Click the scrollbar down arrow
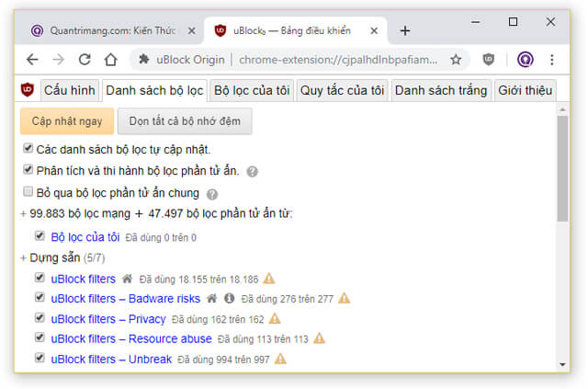 (562, 364)
